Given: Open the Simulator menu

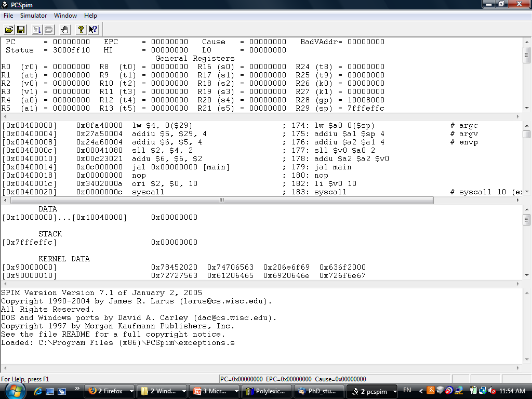Looking at the screenshot, I should pyautogui.click(x=33, y=15).
